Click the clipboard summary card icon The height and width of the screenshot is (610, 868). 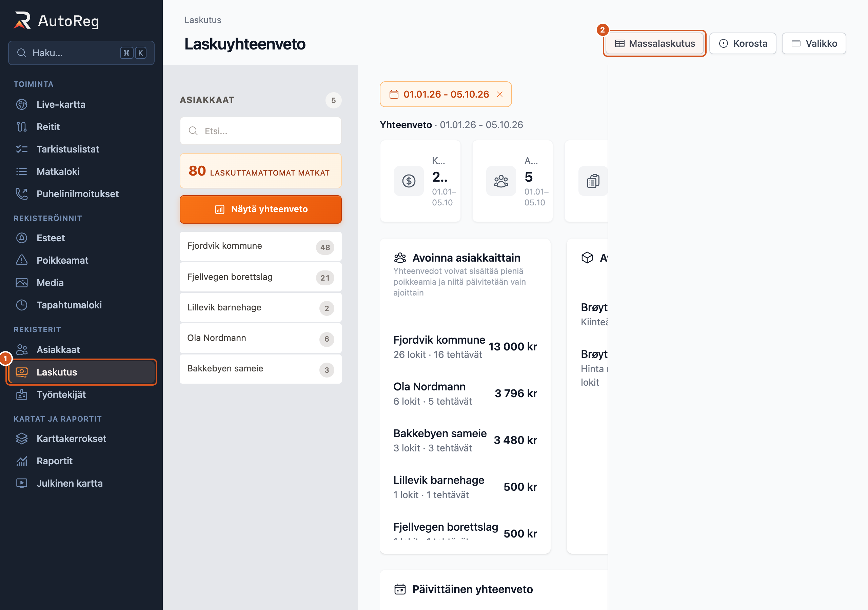pyautogui.click(x=593, y=181)
